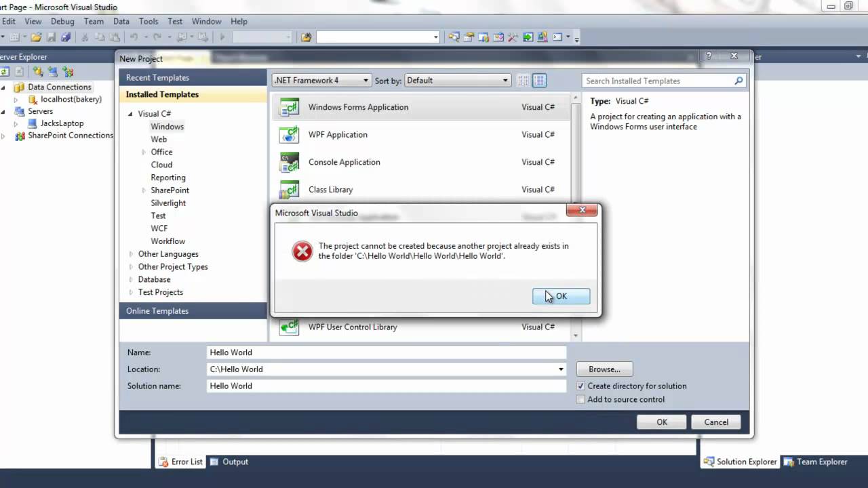The height and width of the screenshot is (488, 868).
Task: Open the Location field dropdown arrow
Action: pos(561,369)
